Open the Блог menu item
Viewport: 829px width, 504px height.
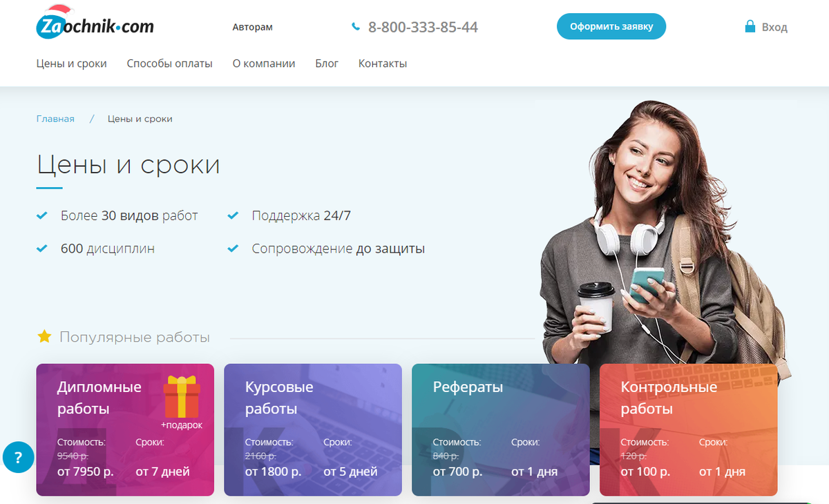coord(327,64)
